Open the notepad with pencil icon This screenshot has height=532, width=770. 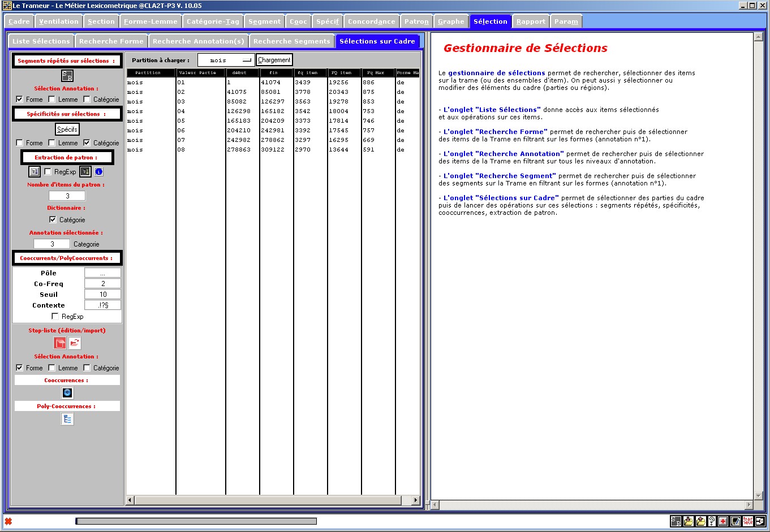(735, 521)
